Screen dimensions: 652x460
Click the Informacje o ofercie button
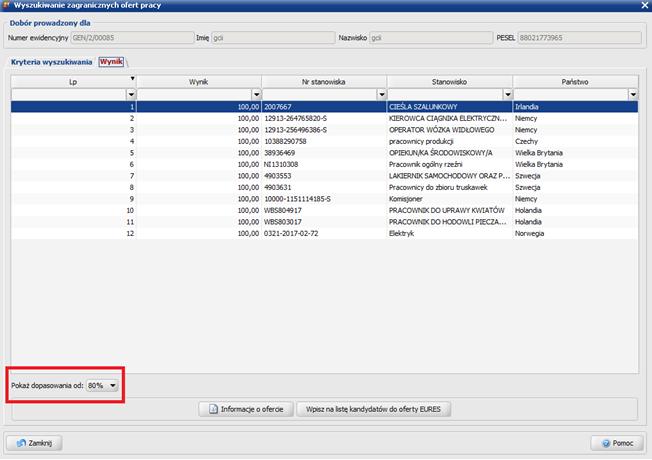[246, 409]
